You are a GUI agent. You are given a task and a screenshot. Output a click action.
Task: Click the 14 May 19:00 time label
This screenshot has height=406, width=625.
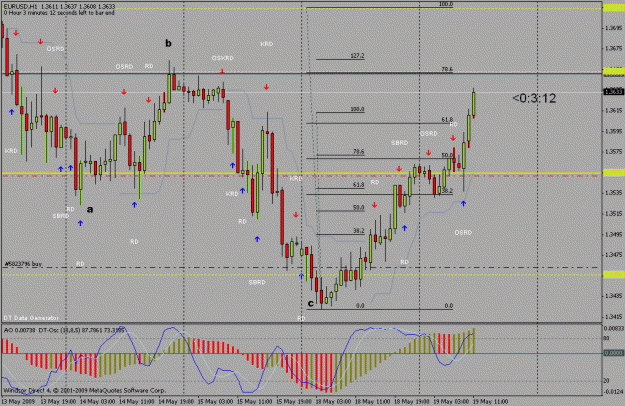177,401
